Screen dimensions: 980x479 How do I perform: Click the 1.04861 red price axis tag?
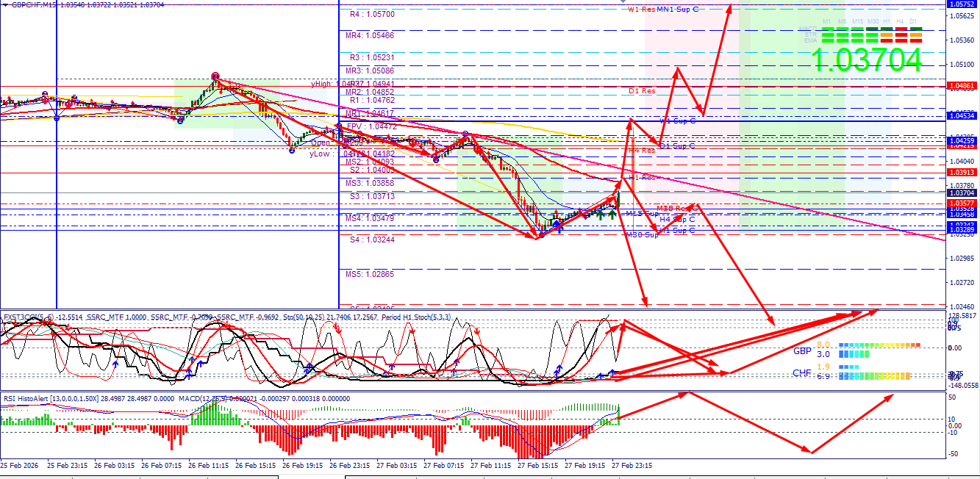click(962, 86)
